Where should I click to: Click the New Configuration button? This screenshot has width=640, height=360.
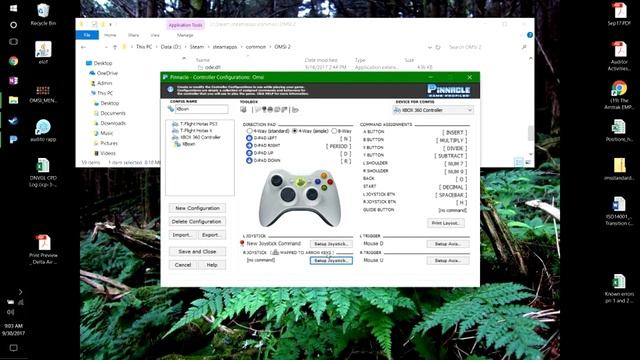197,208
